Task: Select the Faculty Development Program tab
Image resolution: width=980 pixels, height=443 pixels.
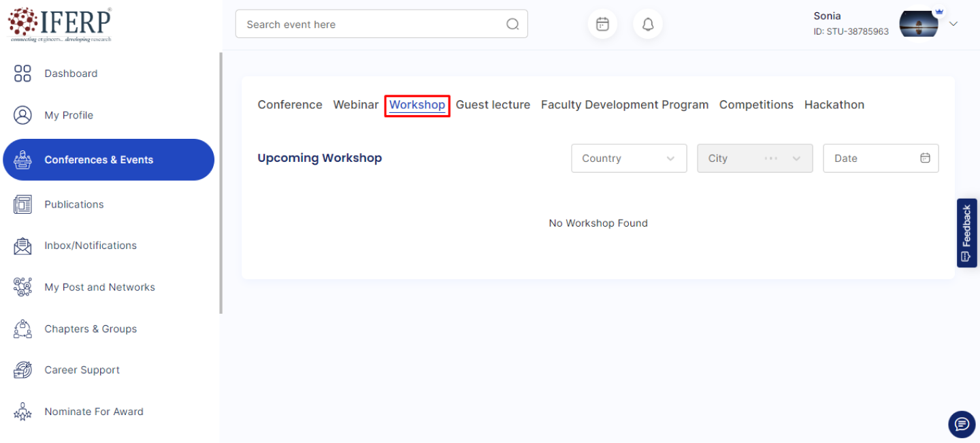Action: click(x=624, y=105)
